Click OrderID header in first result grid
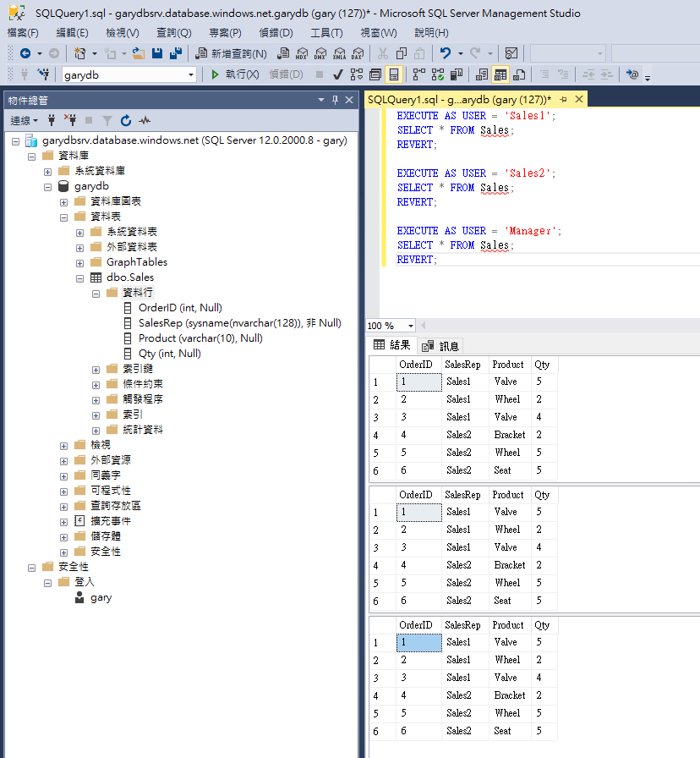Screen dimensions: 700x758 coord(415,365)
